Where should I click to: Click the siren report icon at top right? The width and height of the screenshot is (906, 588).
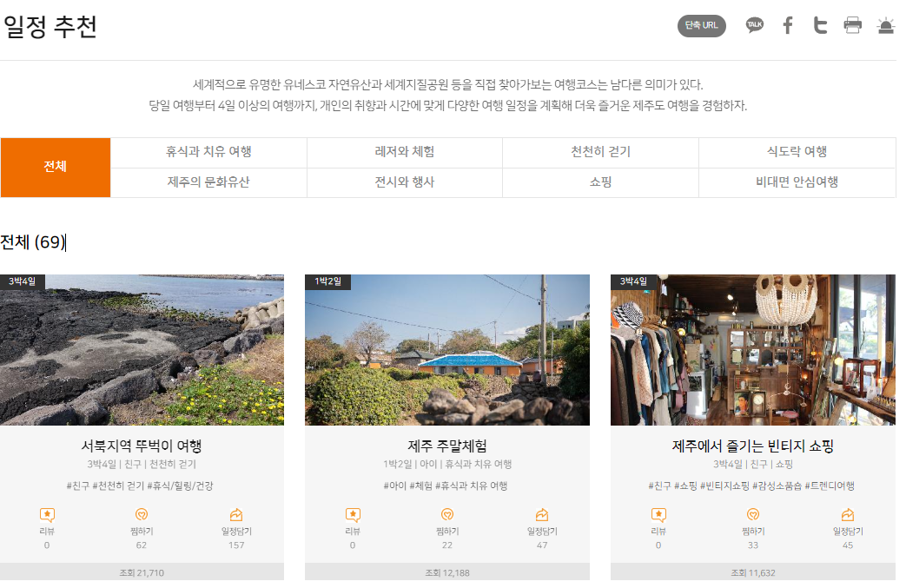[x=884, y=24]
